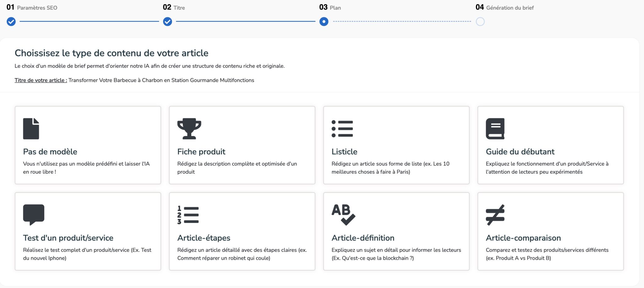Select the active step 03 Plan circle

pyautogui.click(x=324, y=22)
